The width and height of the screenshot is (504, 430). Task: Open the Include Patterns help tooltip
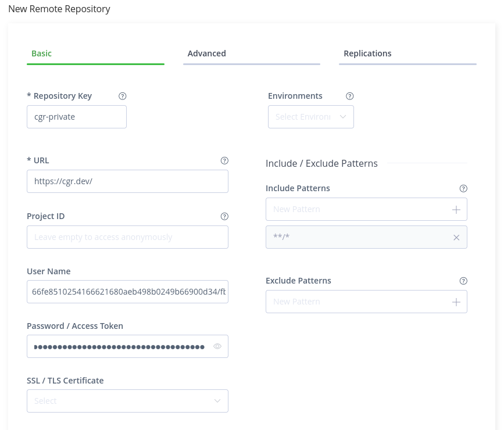(463, 188)
